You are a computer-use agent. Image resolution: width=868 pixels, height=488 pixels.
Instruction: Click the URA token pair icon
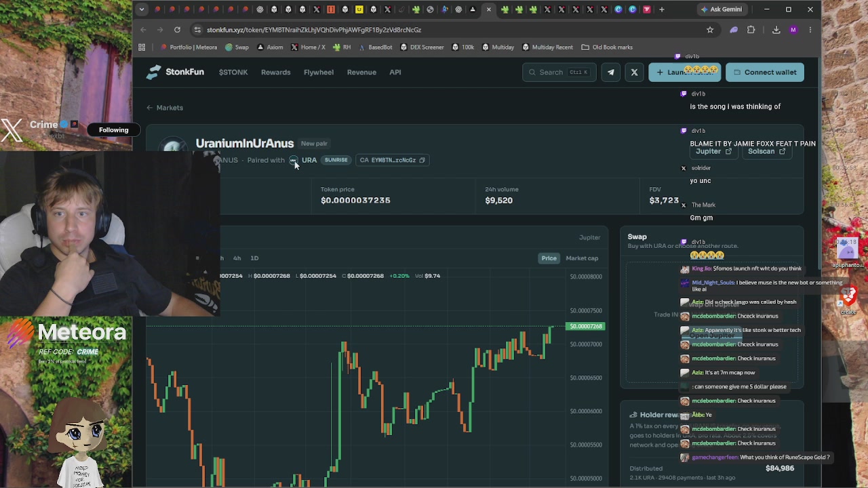tap(294, 160)
